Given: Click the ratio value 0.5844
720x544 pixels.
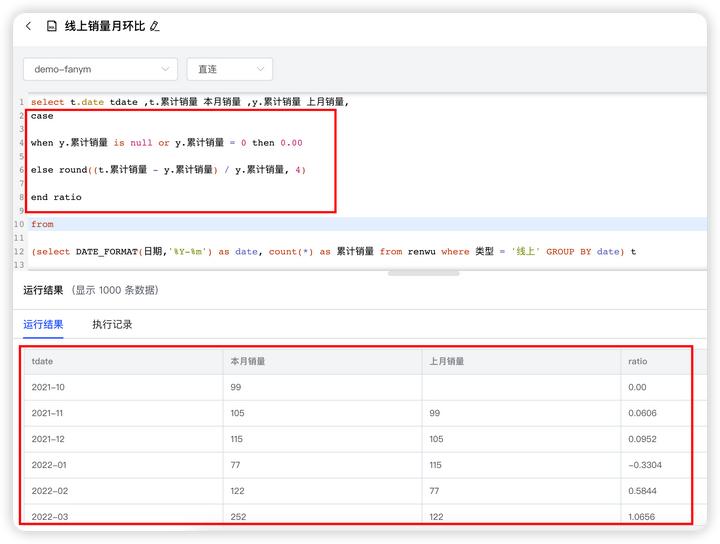Looking at the screenshot, I should pos(642,491).
